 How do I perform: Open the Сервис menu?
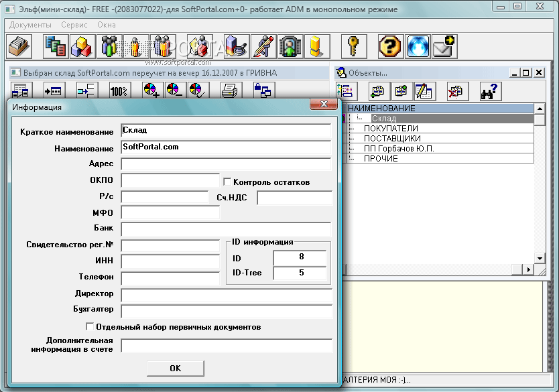pyautogui.click(x=74, y=25)
